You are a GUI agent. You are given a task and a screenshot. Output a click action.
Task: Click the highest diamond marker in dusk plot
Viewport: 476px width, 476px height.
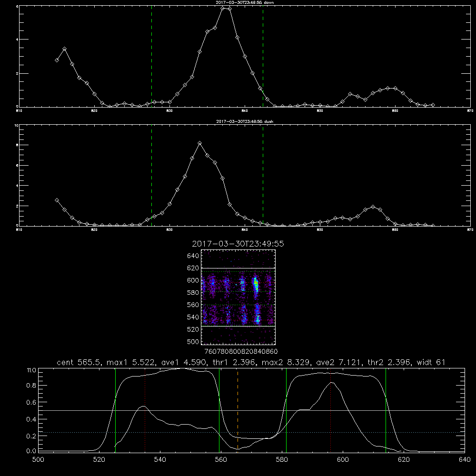pyautogui.click(x=199, y=143)
